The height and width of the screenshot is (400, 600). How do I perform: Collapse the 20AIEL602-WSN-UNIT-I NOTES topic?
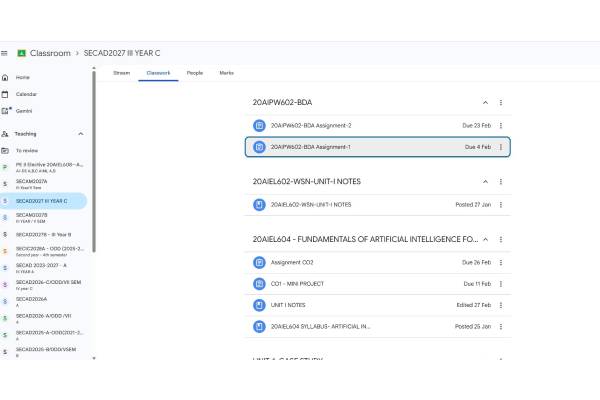485,181
